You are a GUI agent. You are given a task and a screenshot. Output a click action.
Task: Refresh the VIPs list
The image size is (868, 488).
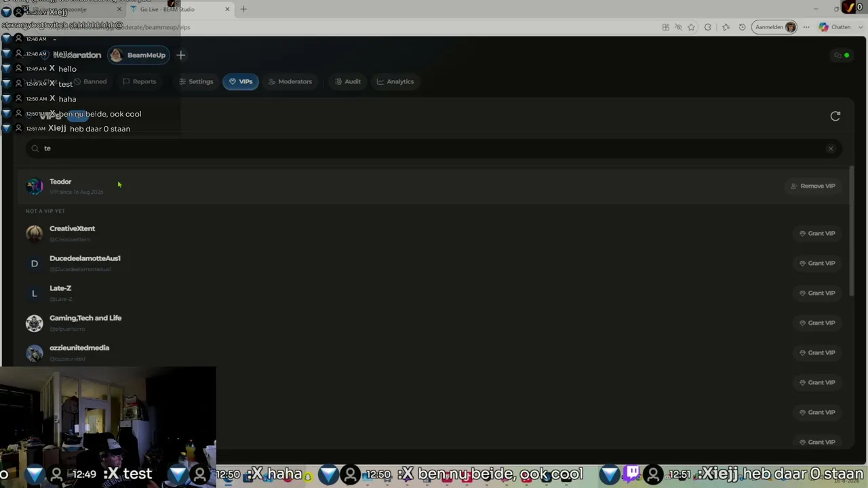click(835, 116)
